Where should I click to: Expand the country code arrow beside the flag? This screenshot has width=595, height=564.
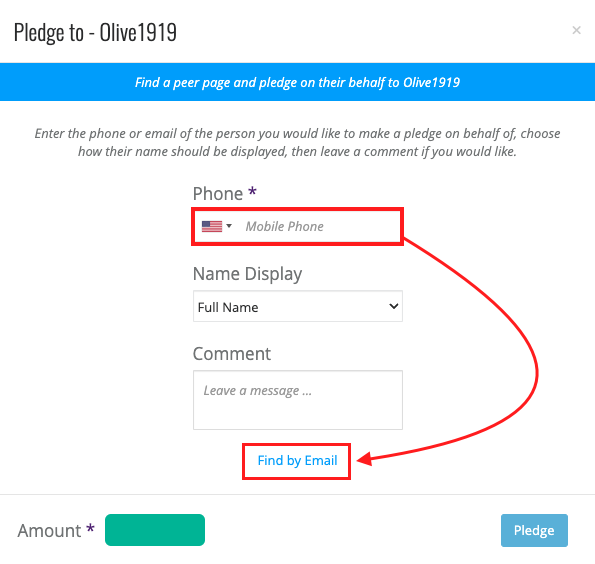229,226
